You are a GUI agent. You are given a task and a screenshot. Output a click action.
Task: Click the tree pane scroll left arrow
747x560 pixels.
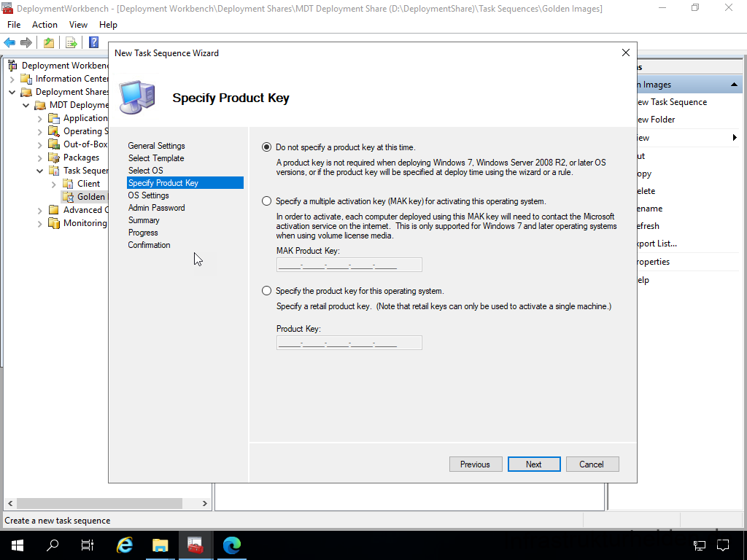pos(10,503)
